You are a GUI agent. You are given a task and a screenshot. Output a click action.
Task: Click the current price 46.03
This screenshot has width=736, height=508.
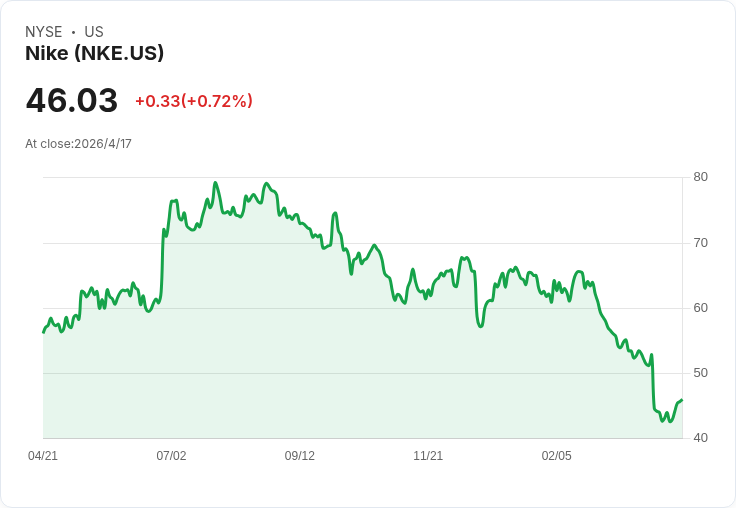coord(72,100)
